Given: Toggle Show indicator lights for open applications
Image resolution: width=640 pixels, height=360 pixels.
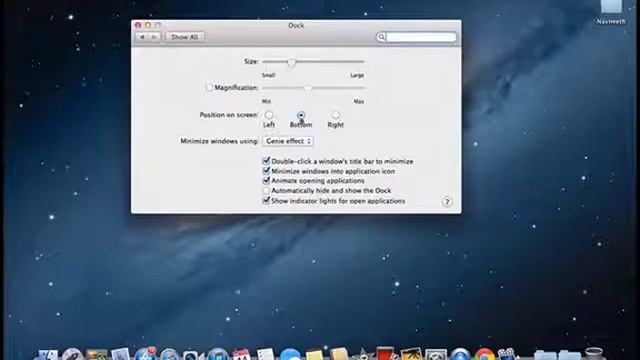Looking at the screenshot, I should click(266, 200).
